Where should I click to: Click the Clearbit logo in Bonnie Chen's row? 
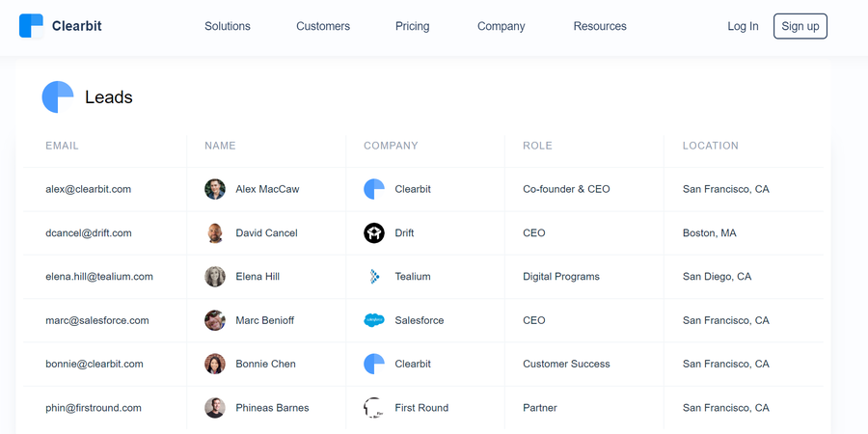point(374,364)
